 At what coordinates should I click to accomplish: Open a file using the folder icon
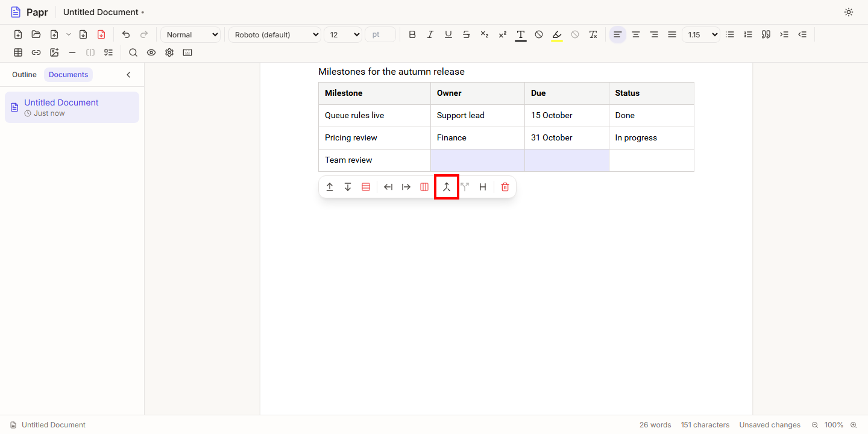pyautogui.click(x=36, y=34)
